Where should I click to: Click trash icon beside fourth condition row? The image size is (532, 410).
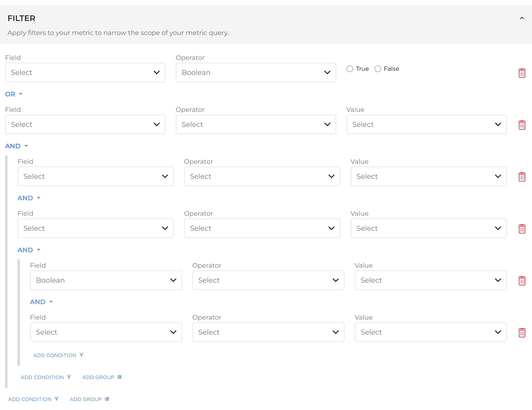(x=522, y=229)
